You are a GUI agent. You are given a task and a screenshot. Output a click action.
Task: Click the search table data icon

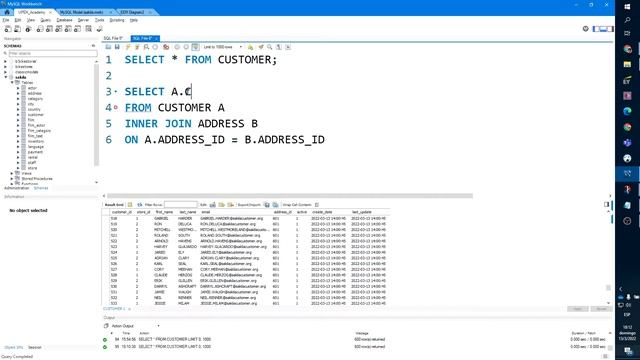click(89, 29)
